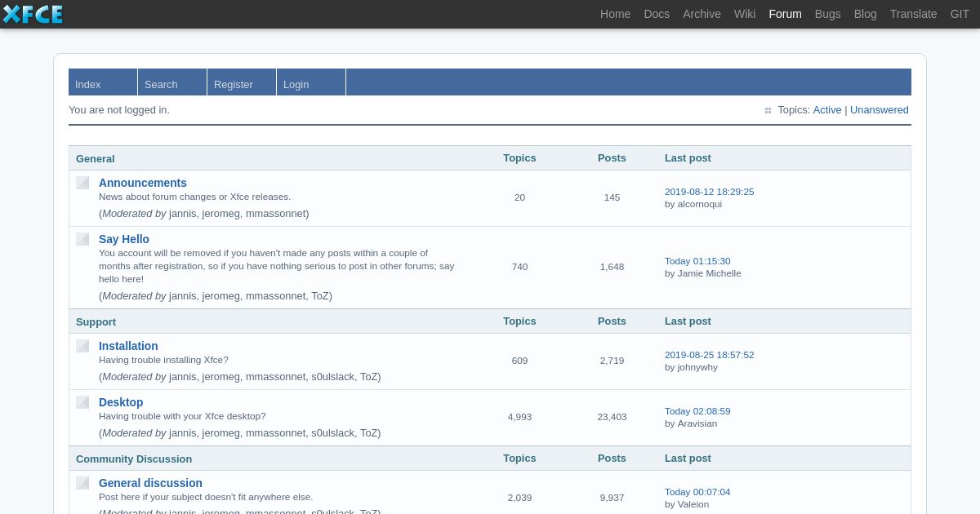This screenshot has width=980, height=514.
Task: Click the Desktop forum status icon
Action: click(x=82, y=402)
